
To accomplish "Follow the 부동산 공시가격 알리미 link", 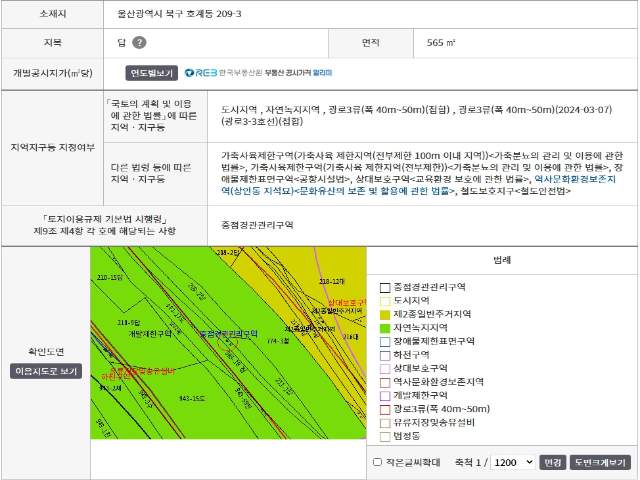I will point(297,73).
